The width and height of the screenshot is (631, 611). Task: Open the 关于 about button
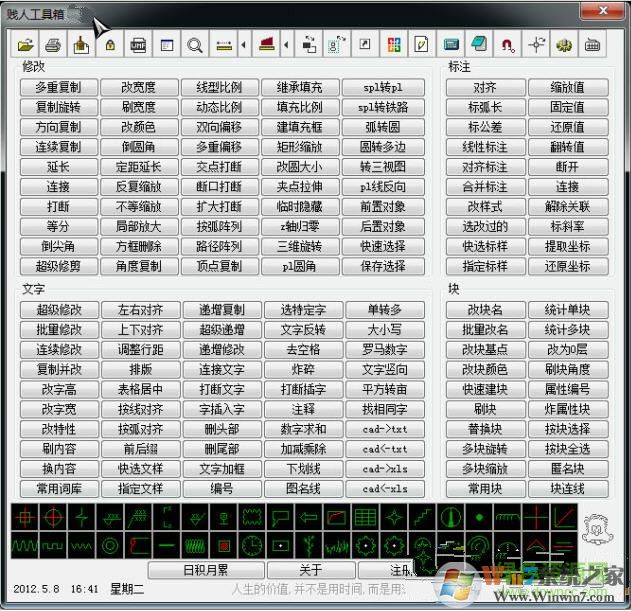312,569
